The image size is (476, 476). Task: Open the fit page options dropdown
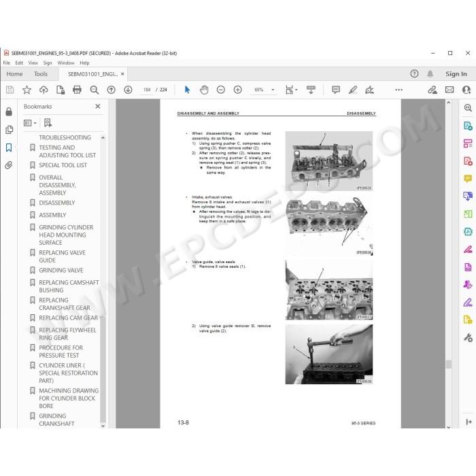coord(291,90)
